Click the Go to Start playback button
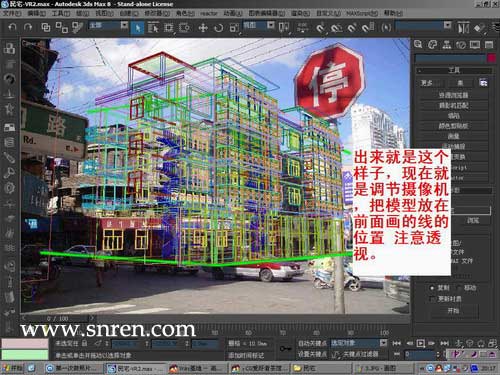The height and width of the screenshot is (375, 500). coord(397,343)
